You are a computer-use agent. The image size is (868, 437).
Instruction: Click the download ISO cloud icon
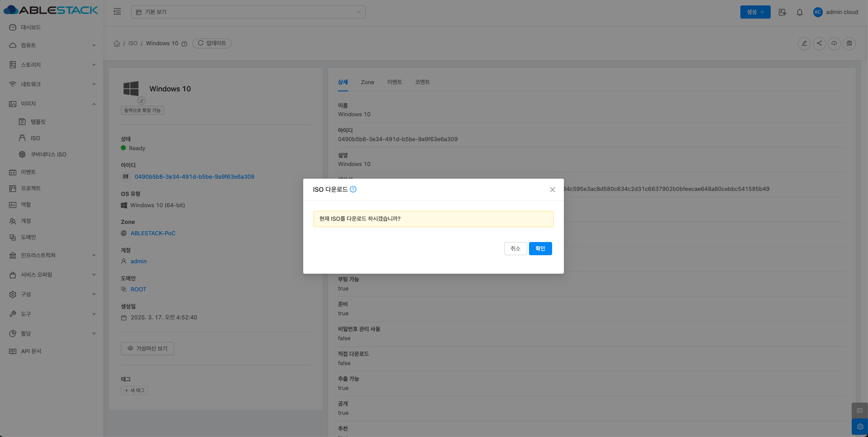[834, 43]
